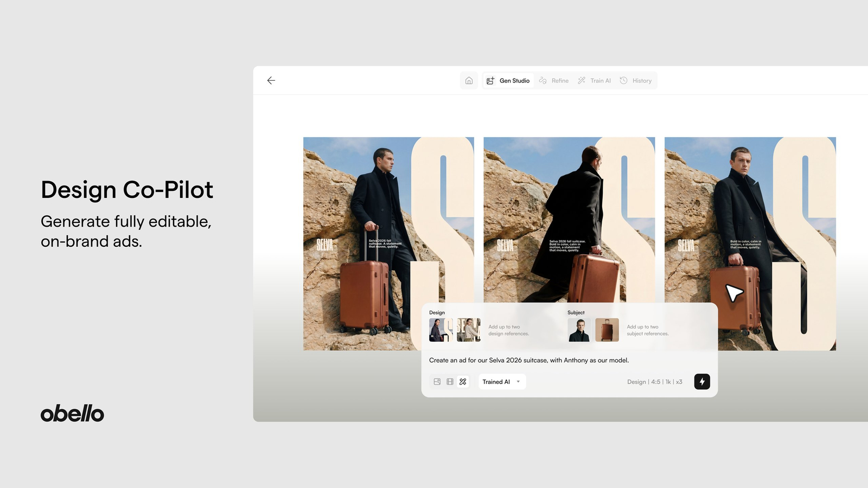Select the design mode icon
Screen dimensions: 868x488
point(463,382)
